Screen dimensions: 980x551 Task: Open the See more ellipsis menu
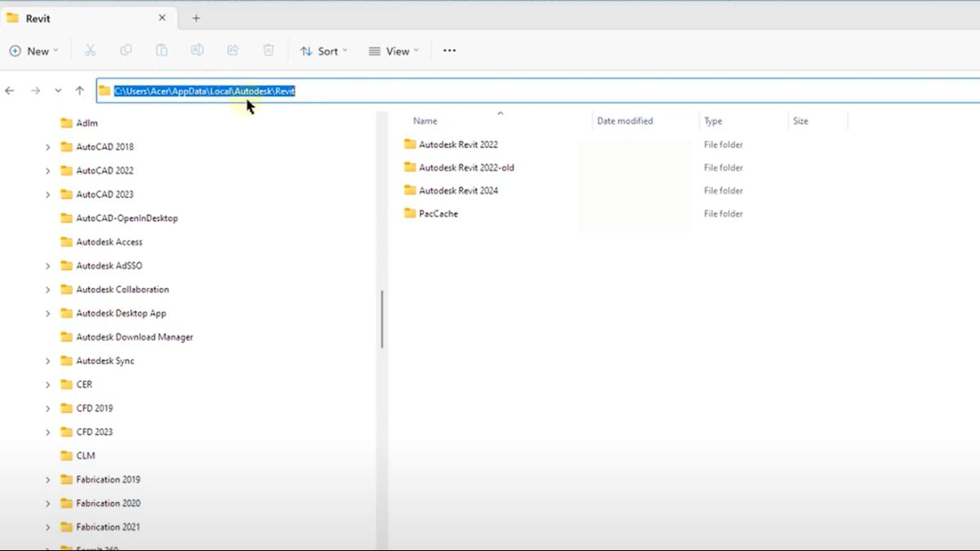(x=449, y=51)
